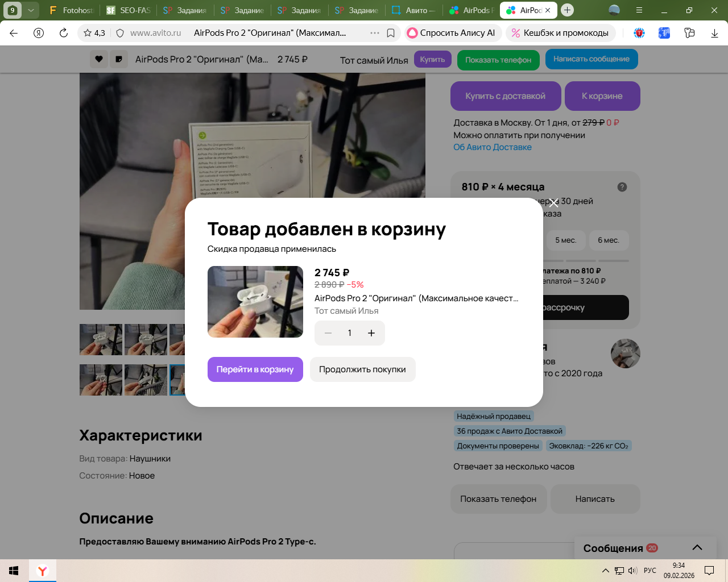
Task: Open the installment help question-mark icon
Action: (622, 187)
